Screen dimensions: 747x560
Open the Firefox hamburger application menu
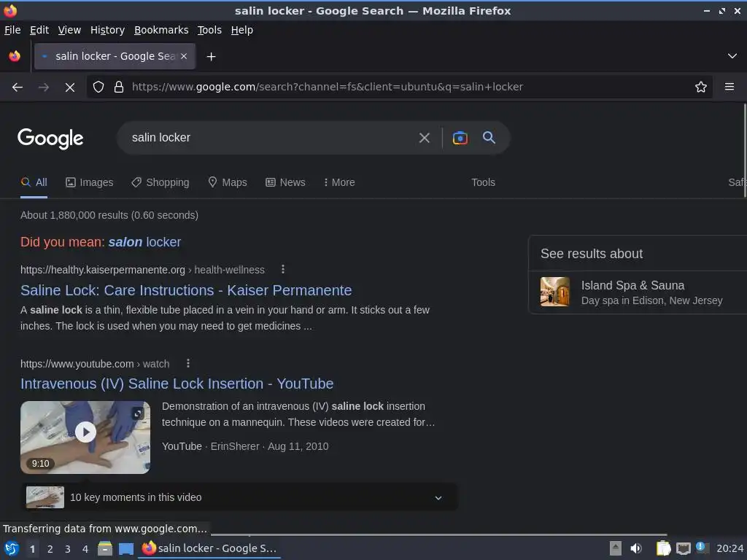click(729, 87)
